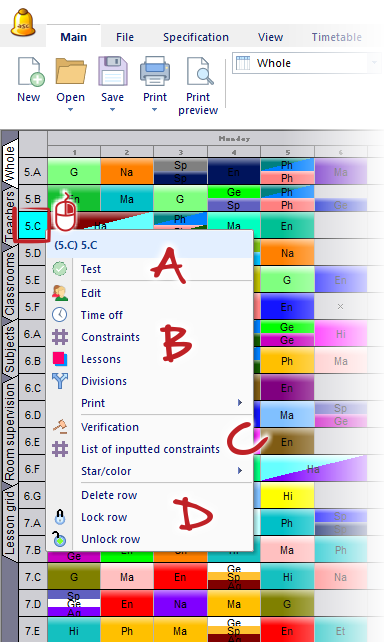Click the aSc bell application icon
The height and width of the screenshot is (642, 384).
coord(23,23)
